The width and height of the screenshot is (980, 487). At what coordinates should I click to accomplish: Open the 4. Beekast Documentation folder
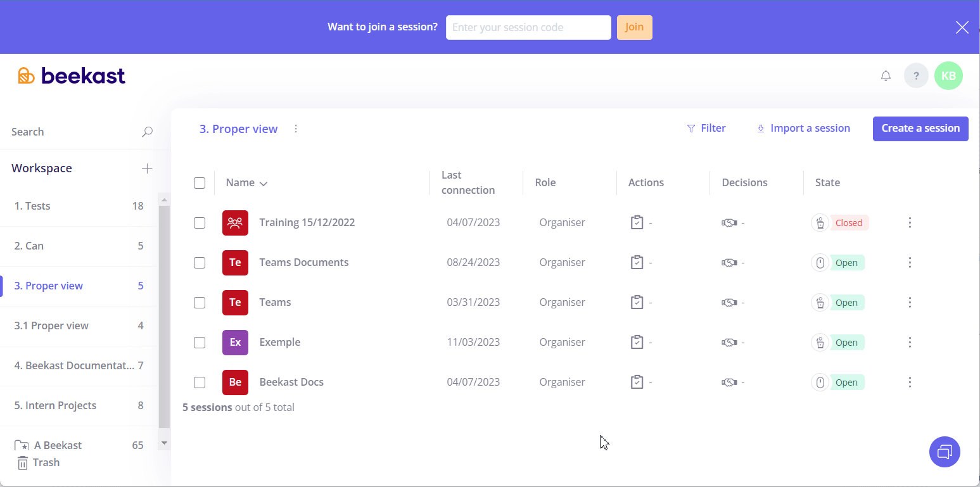79,365
